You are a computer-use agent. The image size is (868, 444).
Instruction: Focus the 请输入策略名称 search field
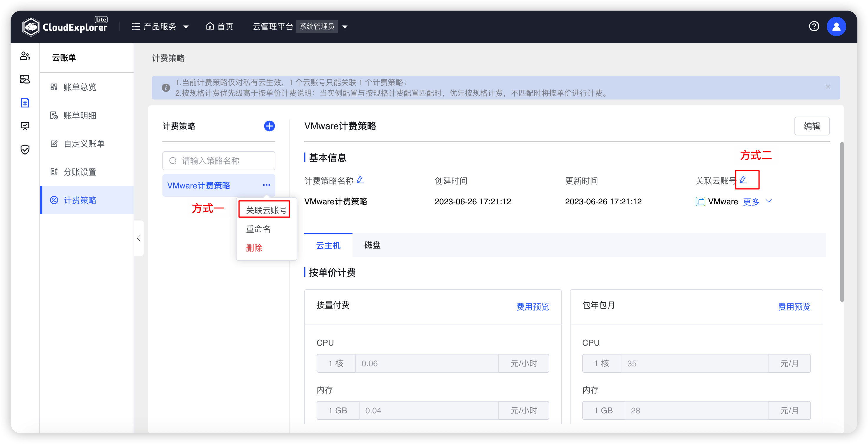point(219,161)
